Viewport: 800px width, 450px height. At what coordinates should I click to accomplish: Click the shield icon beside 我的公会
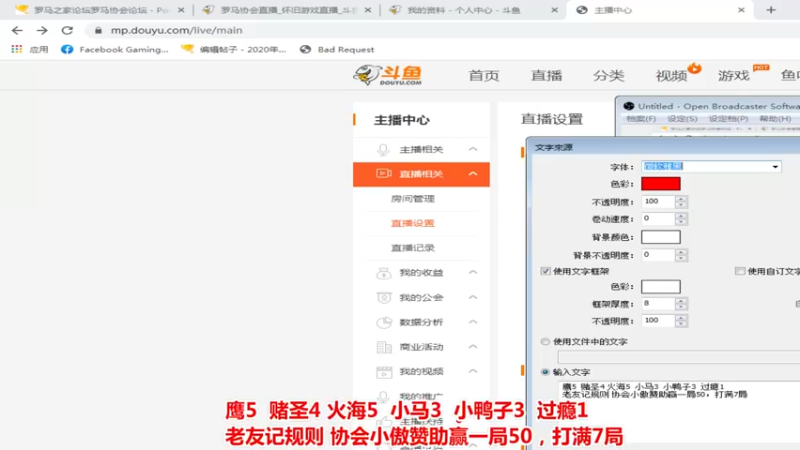click(384, 297)
